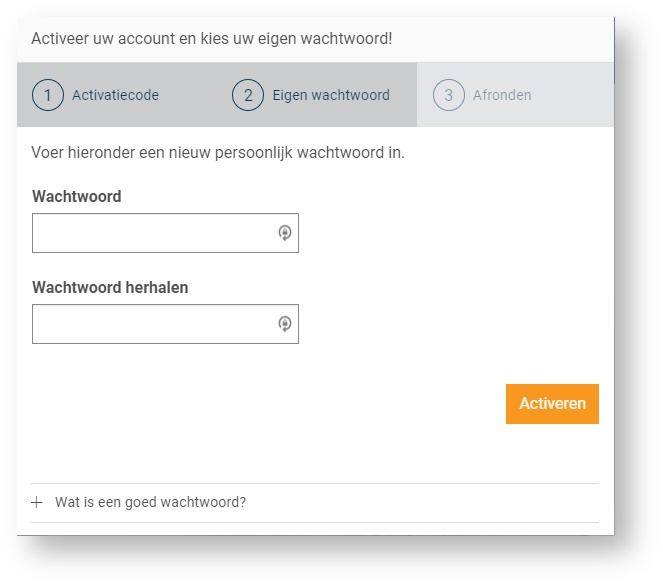Focus the Wachtwoord herhalen input field
This screenshot has width=663, height=584.
(x=152, y=324)
